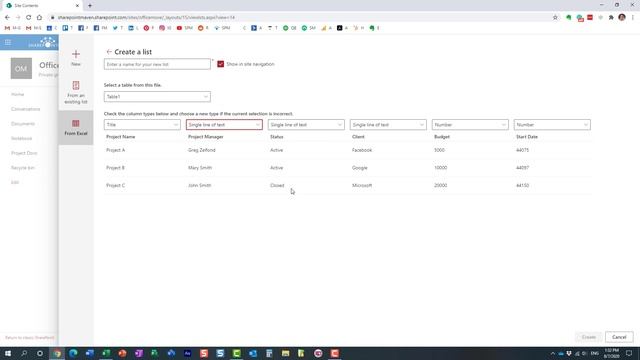
Task: Switch to Chrome on the taskbar
Action: [x=57, y=353]
